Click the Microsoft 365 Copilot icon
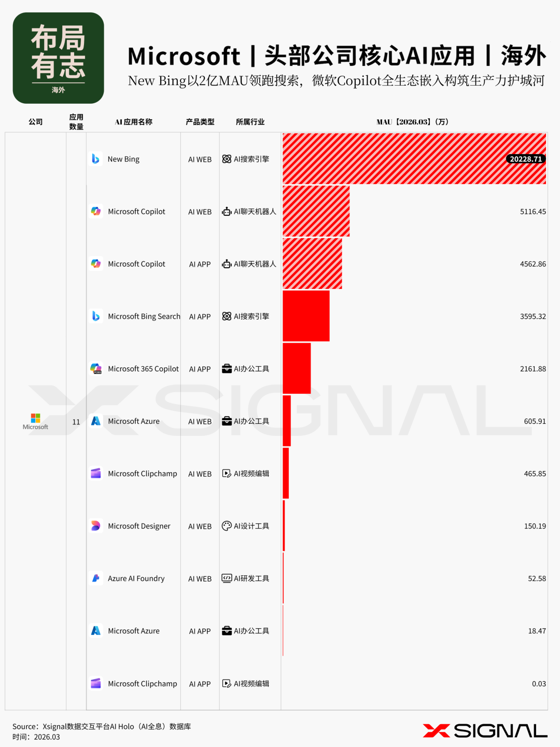Screen dimensions: 560x747 [96, 369]
